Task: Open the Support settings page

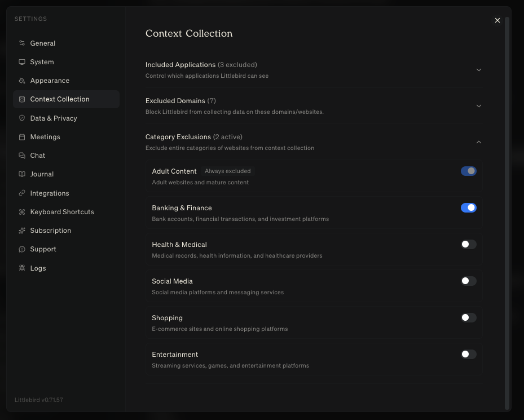Action: 43,249
